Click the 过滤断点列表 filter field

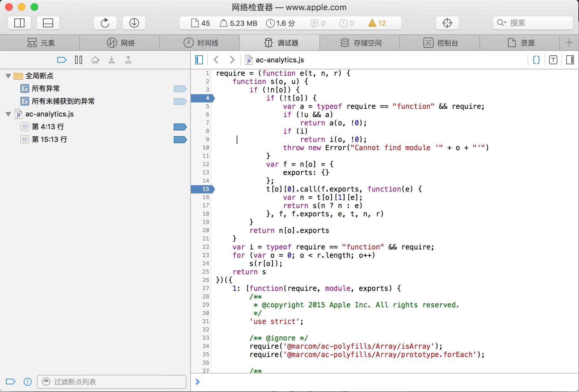(x=112, y=381)
